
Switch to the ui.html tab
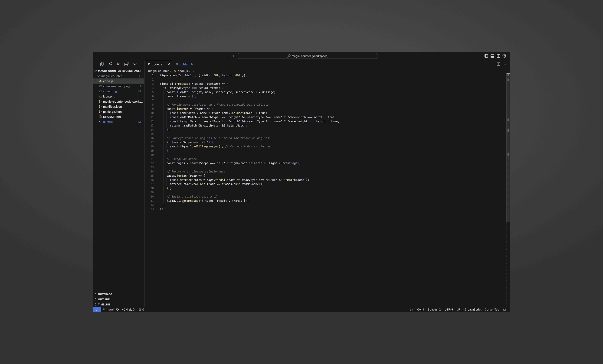pyautogui.click(x=184, y=64)
